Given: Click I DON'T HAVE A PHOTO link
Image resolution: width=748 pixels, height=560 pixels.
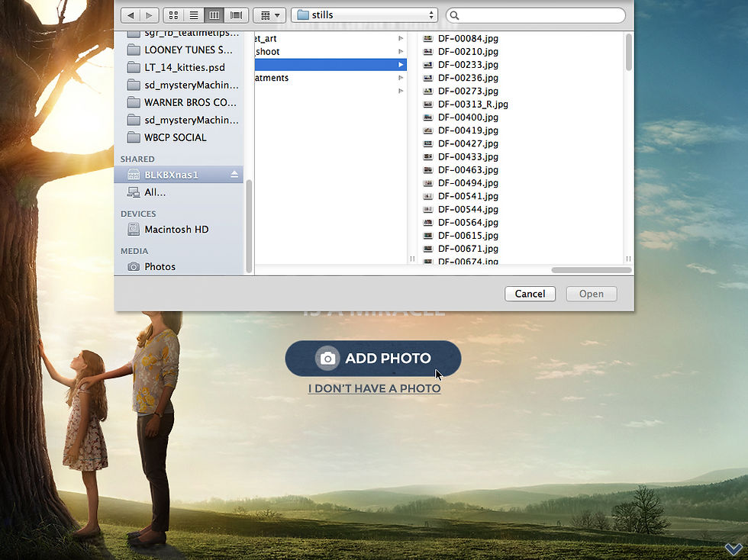Looking at the screenshot, I should [375, 389].
